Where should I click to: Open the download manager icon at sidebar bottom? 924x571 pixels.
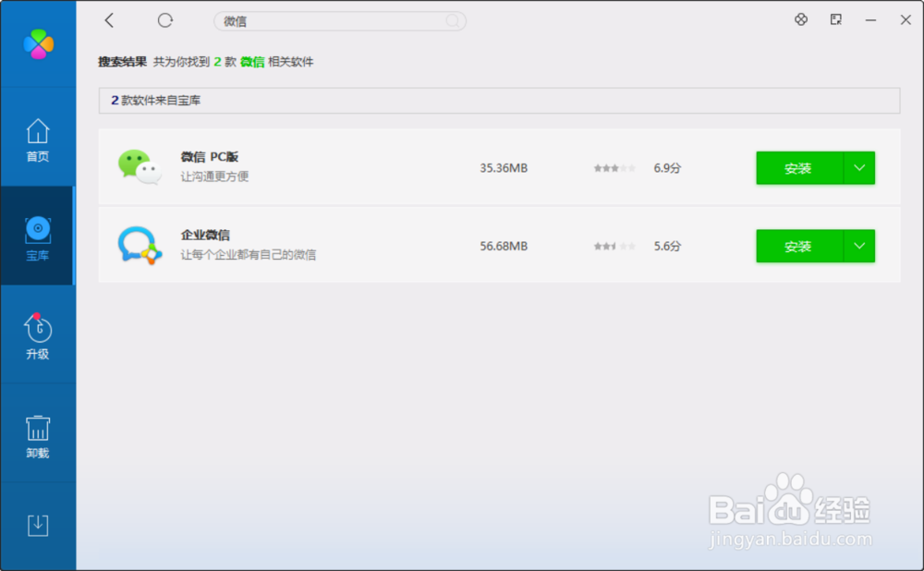click(37, 525)
